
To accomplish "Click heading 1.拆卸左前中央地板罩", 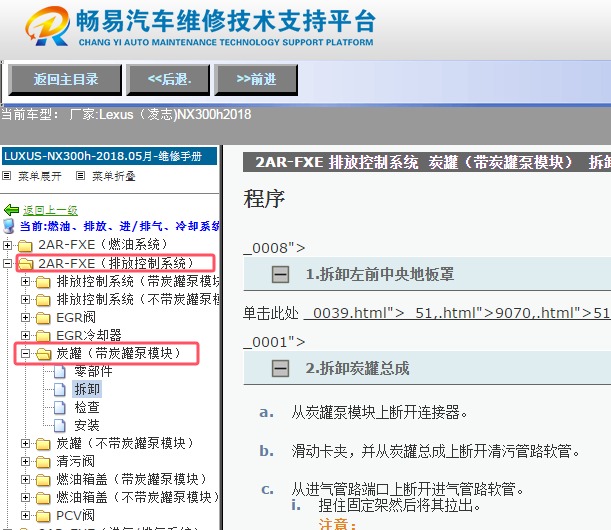I will point(380,274).
